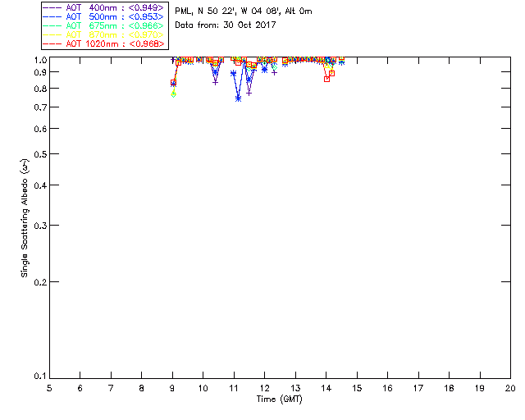Click the 0.5 y-axis tick label
The height and width of the screenshot is (420, 525).
(40, 154)
